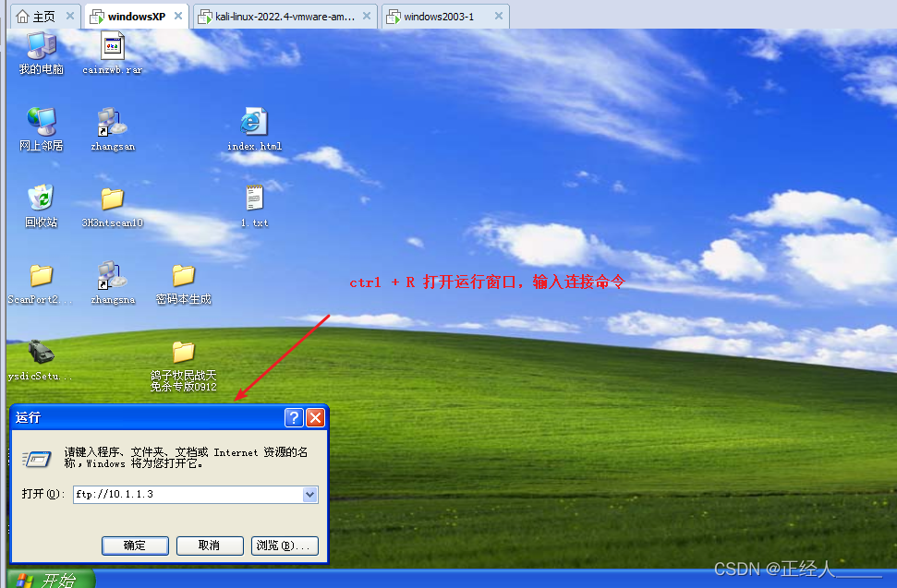
Task: Open the 3H3ntscan10 folder
Action: (111, 198)
